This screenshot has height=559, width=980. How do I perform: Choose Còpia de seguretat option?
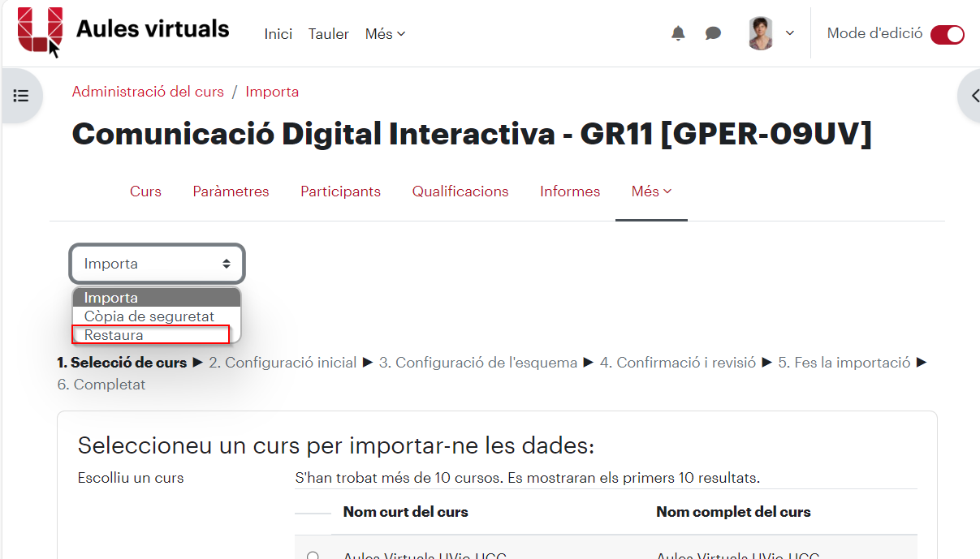[x=157, y=316]
